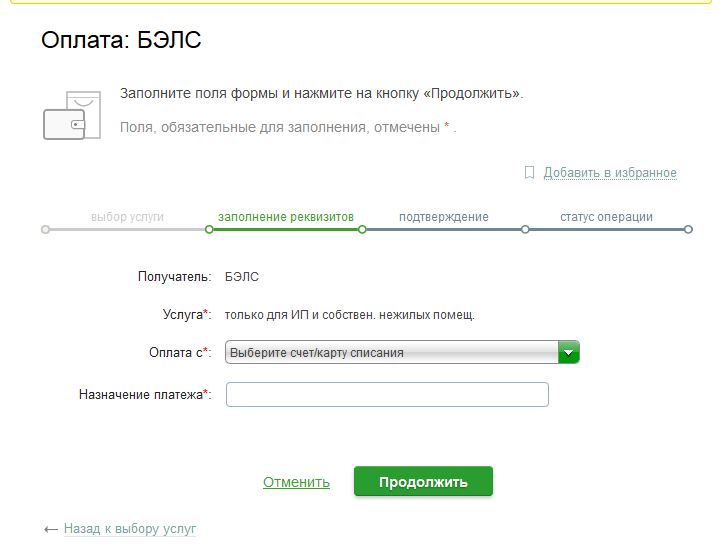The width and height of the screenshot is (721, 555).
Task: Click the Оплата: БЭЛС heading
Action: click(121, 40)
